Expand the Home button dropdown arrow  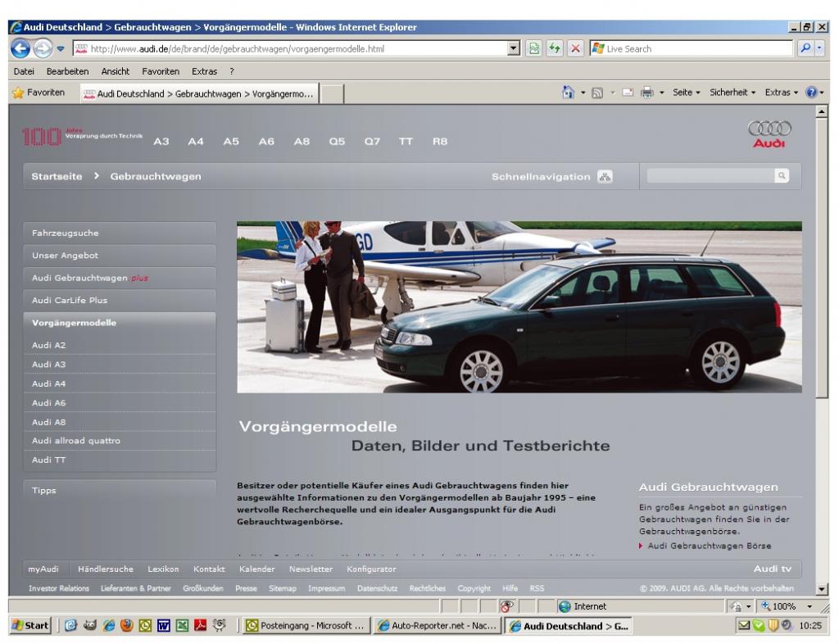pos(583,93)
